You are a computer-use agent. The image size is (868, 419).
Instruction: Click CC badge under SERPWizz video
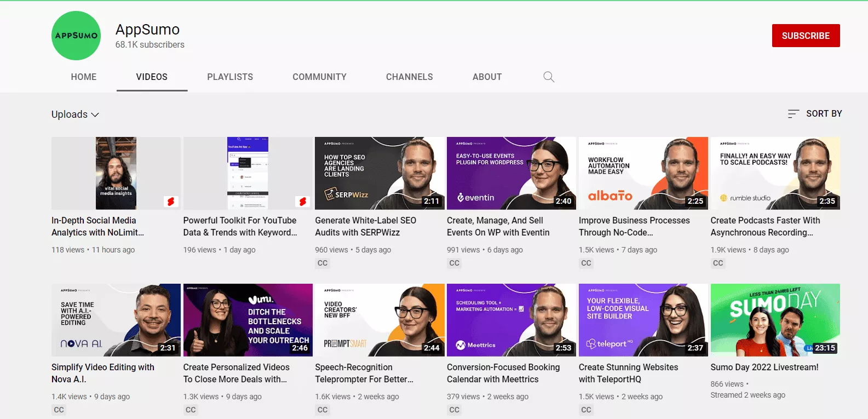pos(323,263)
